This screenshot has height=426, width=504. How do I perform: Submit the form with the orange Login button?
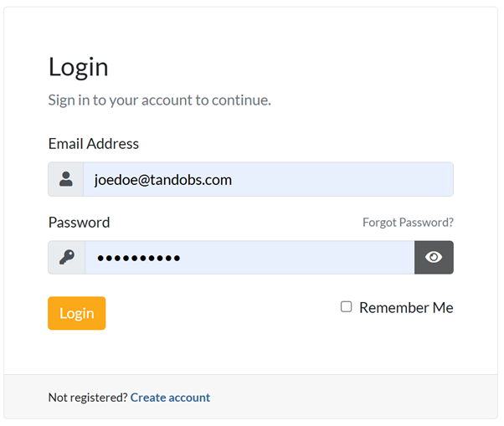coord(77,313)
